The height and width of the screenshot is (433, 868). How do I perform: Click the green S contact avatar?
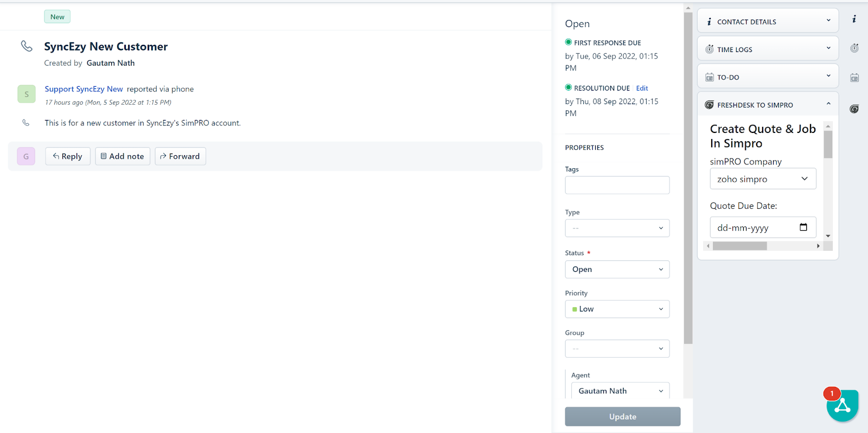click(27, 94)
